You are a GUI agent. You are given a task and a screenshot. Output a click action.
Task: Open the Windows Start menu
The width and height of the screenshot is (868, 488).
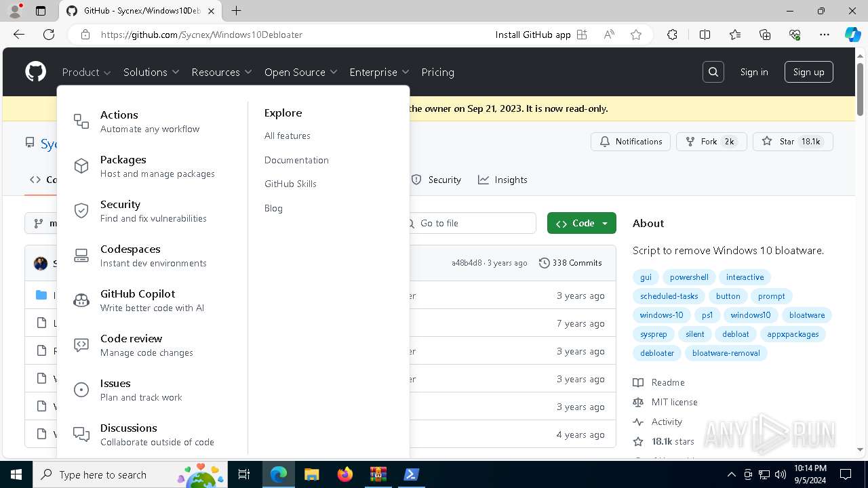(x=16, y=474)
